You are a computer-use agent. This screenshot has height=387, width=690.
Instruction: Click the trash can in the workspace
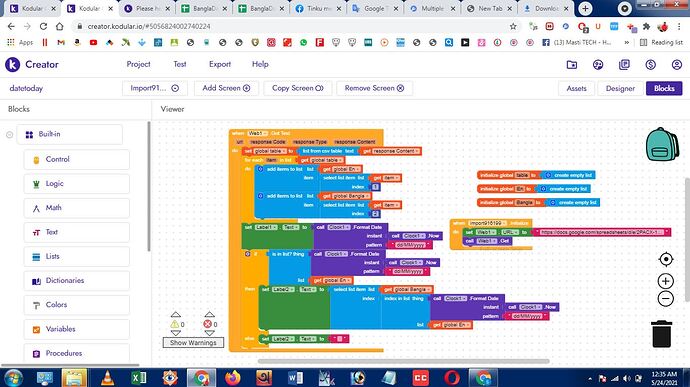click(x=661, y=334)
